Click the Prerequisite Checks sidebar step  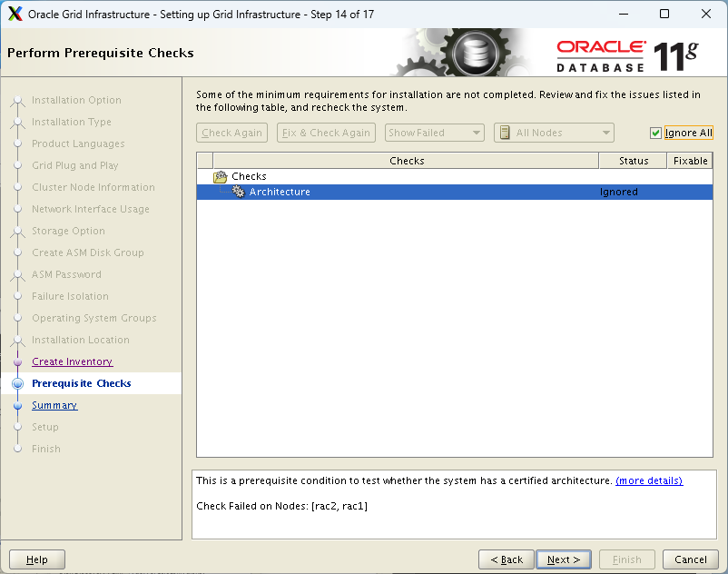[x=82, y=383]
